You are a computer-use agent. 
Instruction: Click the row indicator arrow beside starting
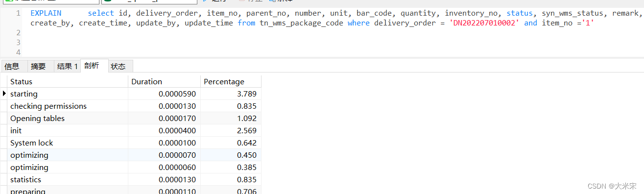click(4, 94)
